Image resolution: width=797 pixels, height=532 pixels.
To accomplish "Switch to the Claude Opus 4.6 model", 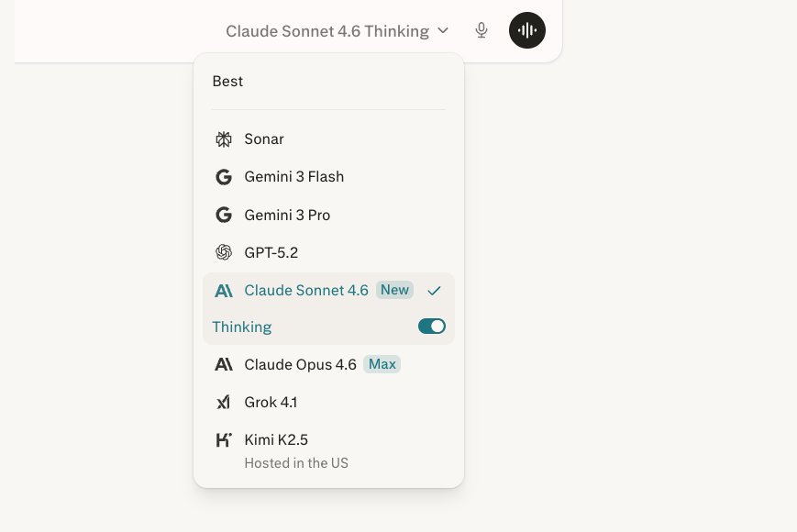I will 300,364.
